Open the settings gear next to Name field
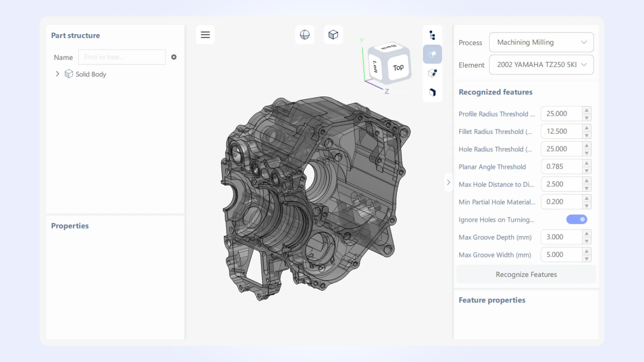644x362 pixels. pyautogui.click(x=174, y=57)
